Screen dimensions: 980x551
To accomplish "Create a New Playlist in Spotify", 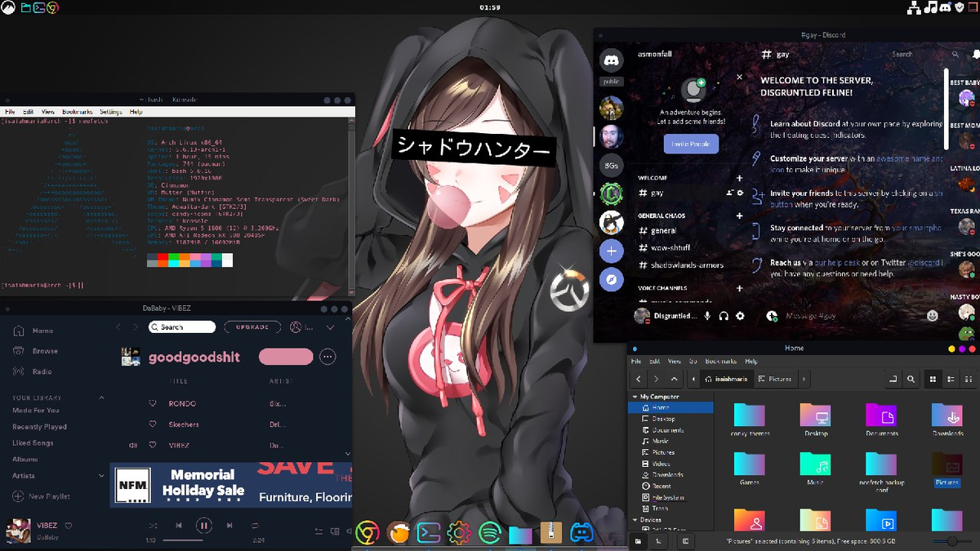I will pyautogui.click(x=42, y=496).
